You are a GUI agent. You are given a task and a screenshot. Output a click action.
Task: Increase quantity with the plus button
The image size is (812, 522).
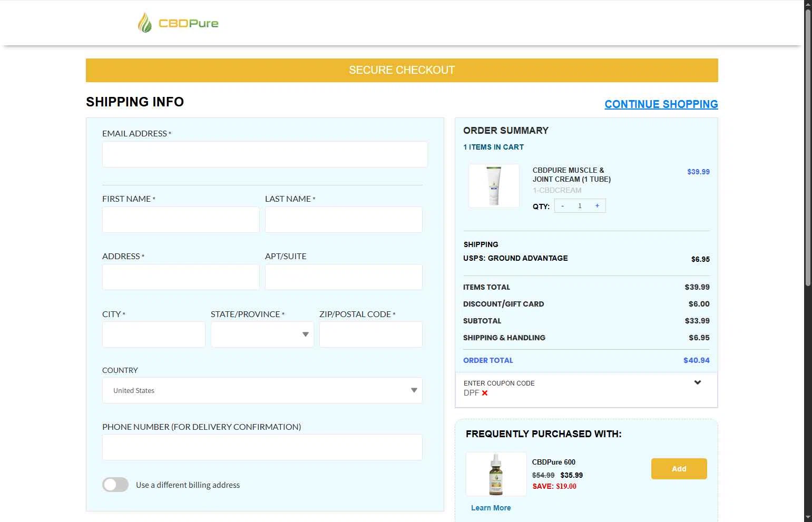pyautogui.click(x=597, y=206)
